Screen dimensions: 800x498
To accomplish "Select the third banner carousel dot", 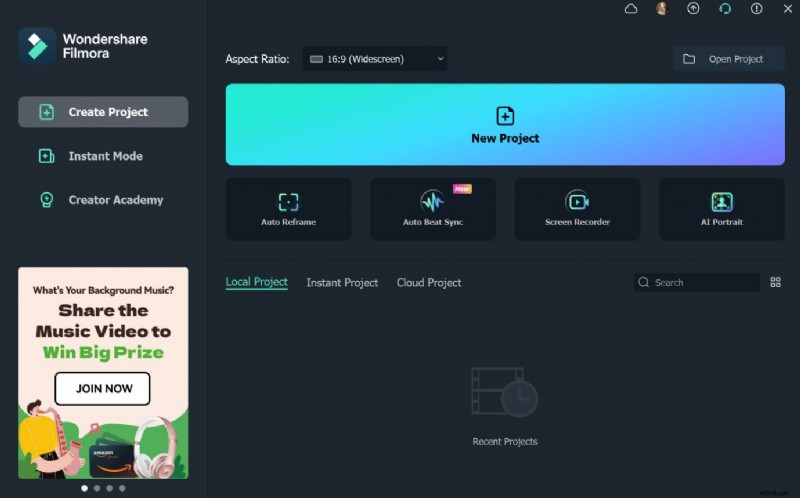I will click(x=110, y=488).
